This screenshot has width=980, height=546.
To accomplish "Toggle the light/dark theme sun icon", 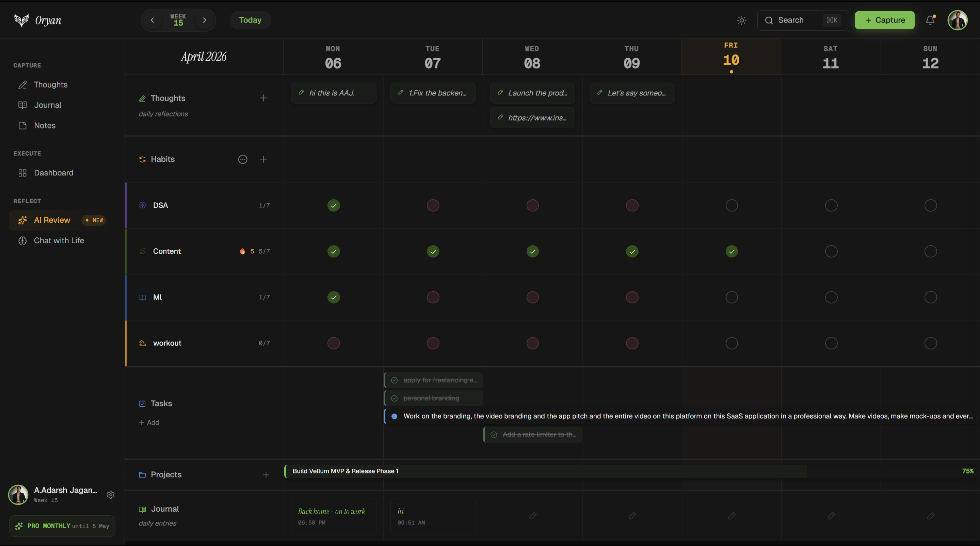I will click(x=741, y=20).
